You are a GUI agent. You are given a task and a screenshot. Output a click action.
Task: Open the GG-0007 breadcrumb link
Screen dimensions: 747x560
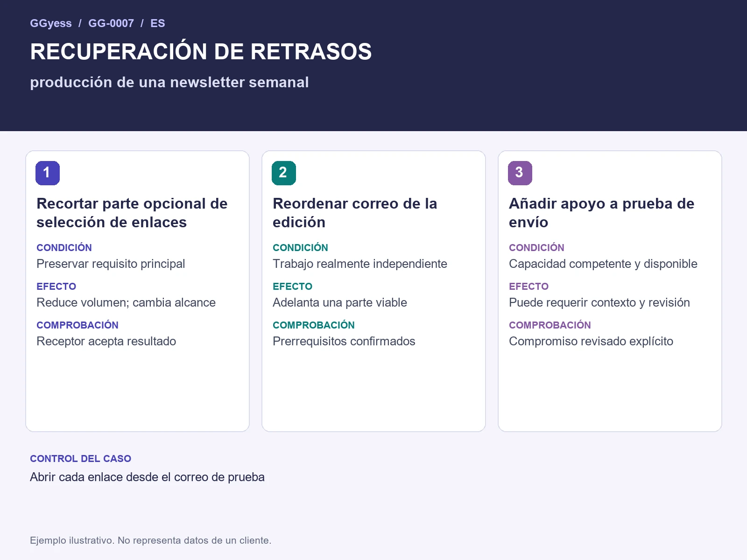coord(111,23)
